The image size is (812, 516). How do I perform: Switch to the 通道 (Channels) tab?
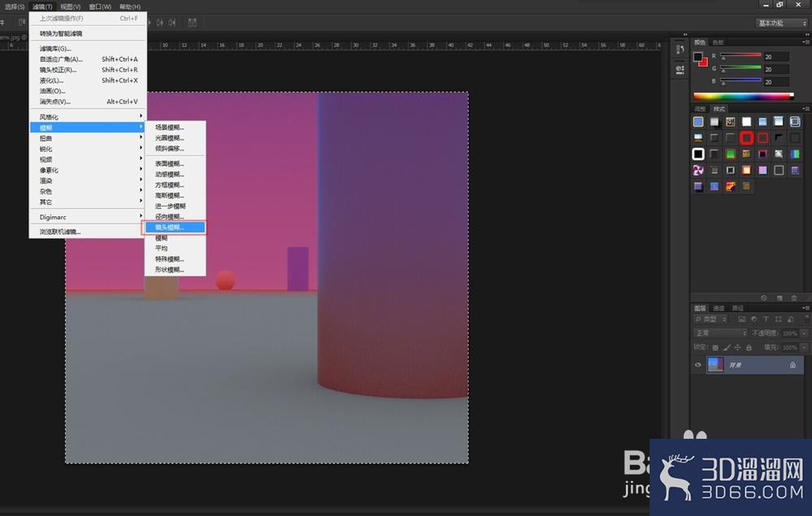[719, 308]
